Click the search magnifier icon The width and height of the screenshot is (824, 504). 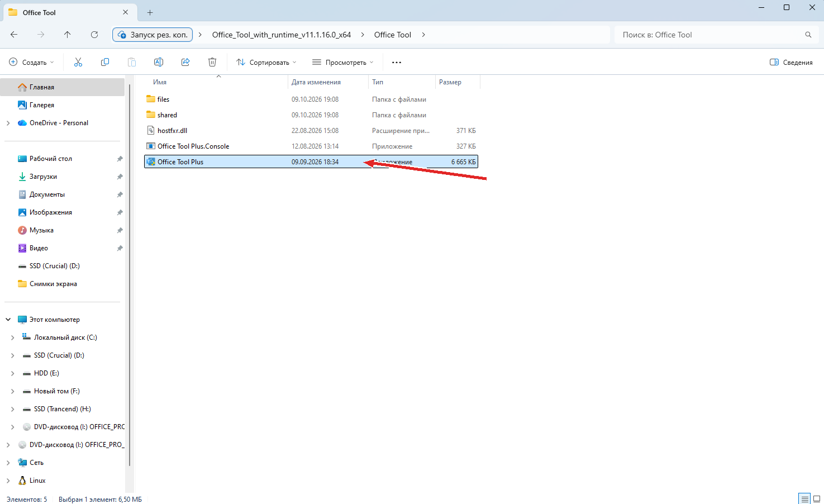click(808, 35)
